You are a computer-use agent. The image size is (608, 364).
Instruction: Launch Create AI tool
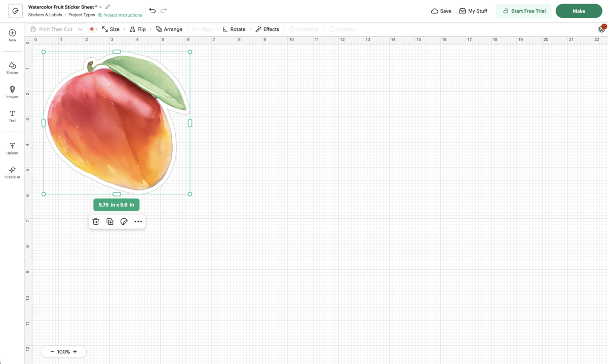pos(12,173)
